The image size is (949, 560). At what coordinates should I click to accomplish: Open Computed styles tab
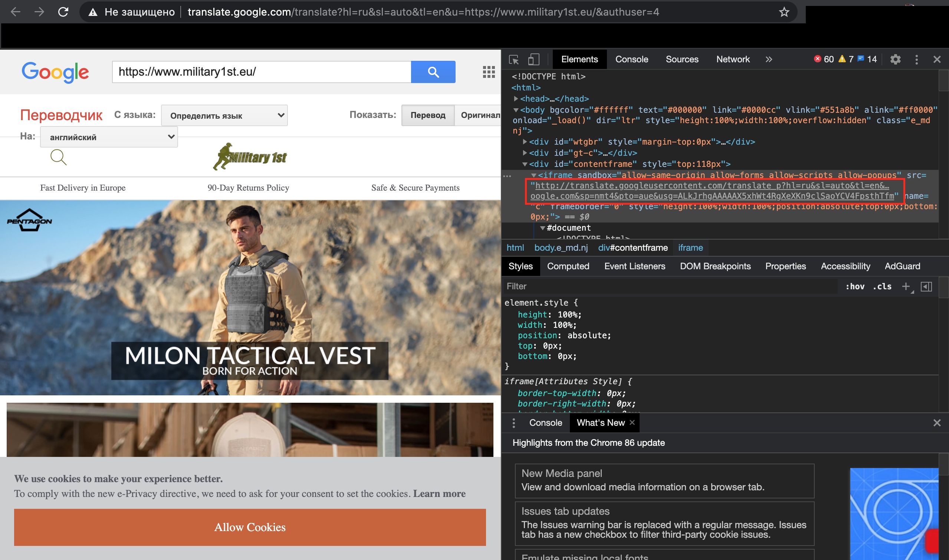[x=568, y=266]
